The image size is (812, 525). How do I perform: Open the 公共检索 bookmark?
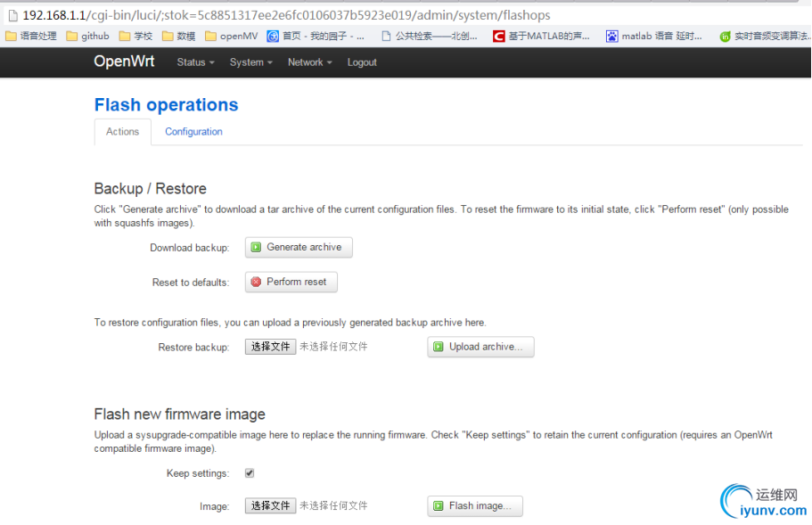pyautogui.click(x=430, y=36)
